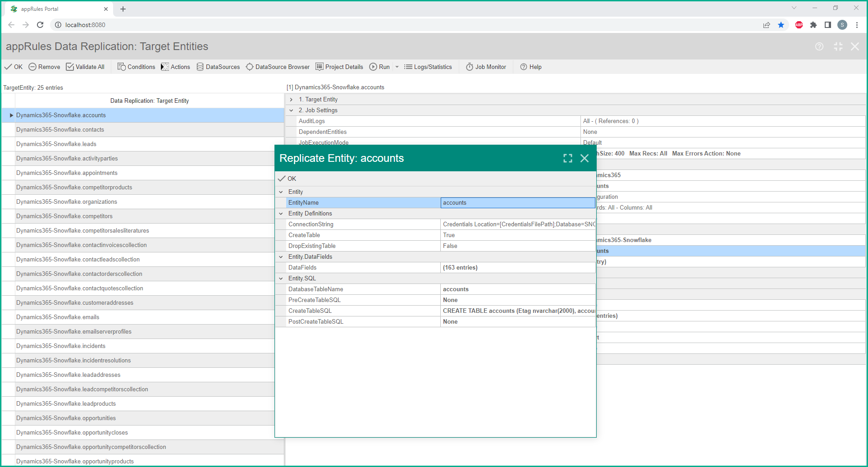Open the Job Monitor
Image resolution: width=868 pixels, height=467 pixels.
coord(486,67)
